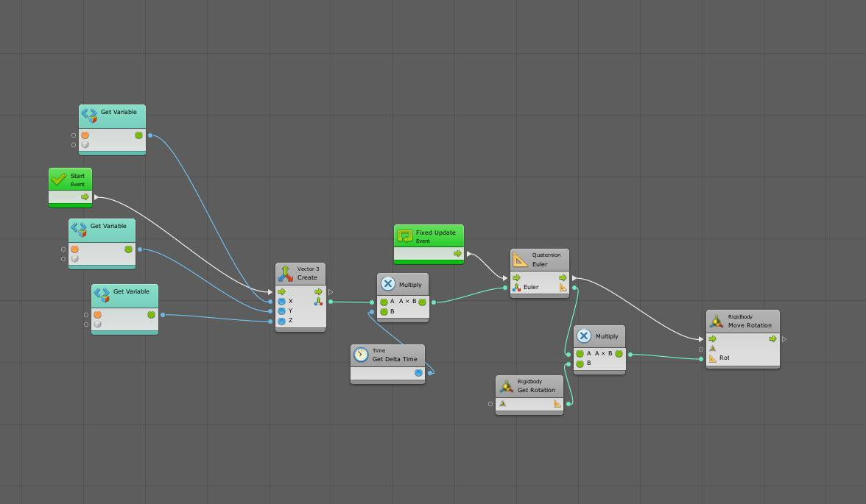The width and height of the screenshot is (866, 504).
Task: Click the Multiply icon on the node feeding Move Rotation
Action: 584,336
